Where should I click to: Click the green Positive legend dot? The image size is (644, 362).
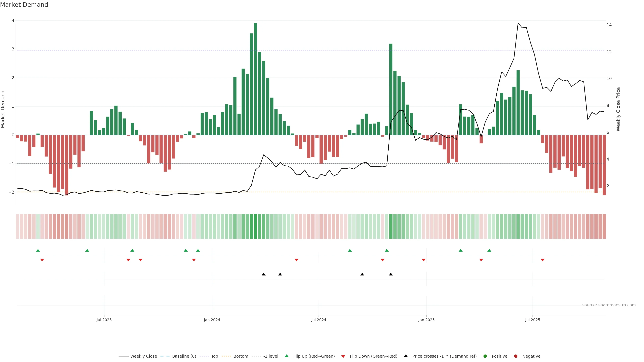[x=485, y=356]
